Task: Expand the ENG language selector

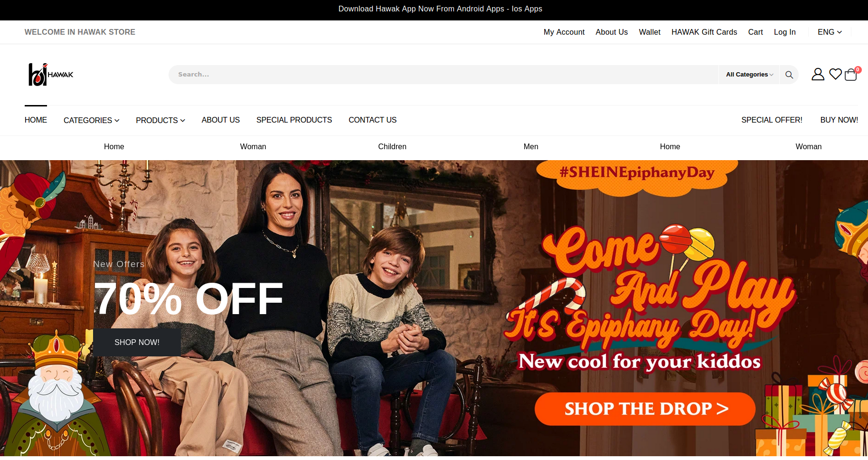Action: (830, 32)
